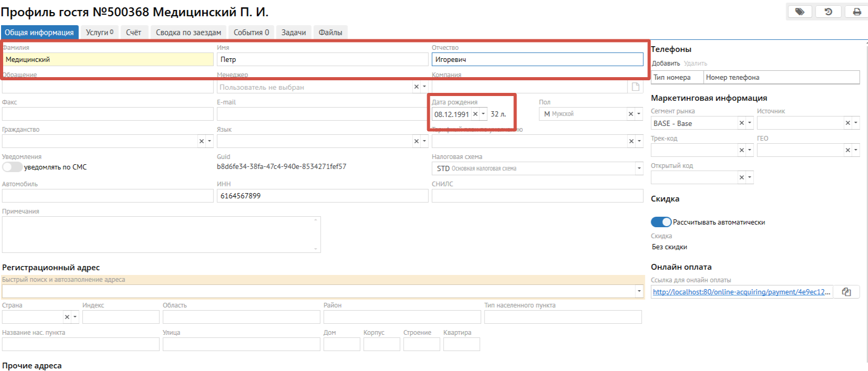Click into the E-mail input field
The height and width of the screenshot is (371, 868).
pyautogui.click(x=322, y=114)
